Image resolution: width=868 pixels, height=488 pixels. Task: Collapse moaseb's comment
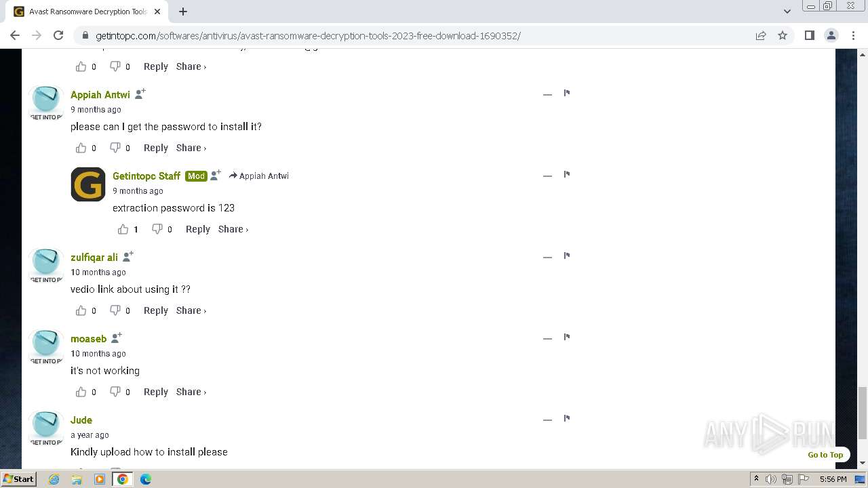click(x=547, y=338)
